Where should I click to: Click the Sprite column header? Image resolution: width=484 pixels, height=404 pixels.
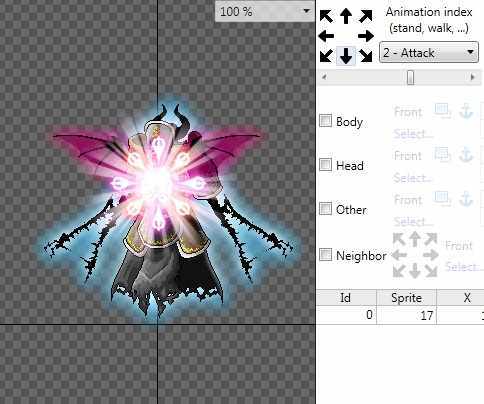pyautogui.click(x=406, y=298)
